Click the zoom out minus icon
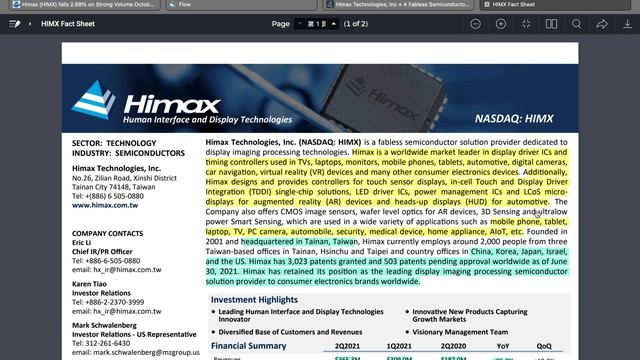 pos(475,24)
